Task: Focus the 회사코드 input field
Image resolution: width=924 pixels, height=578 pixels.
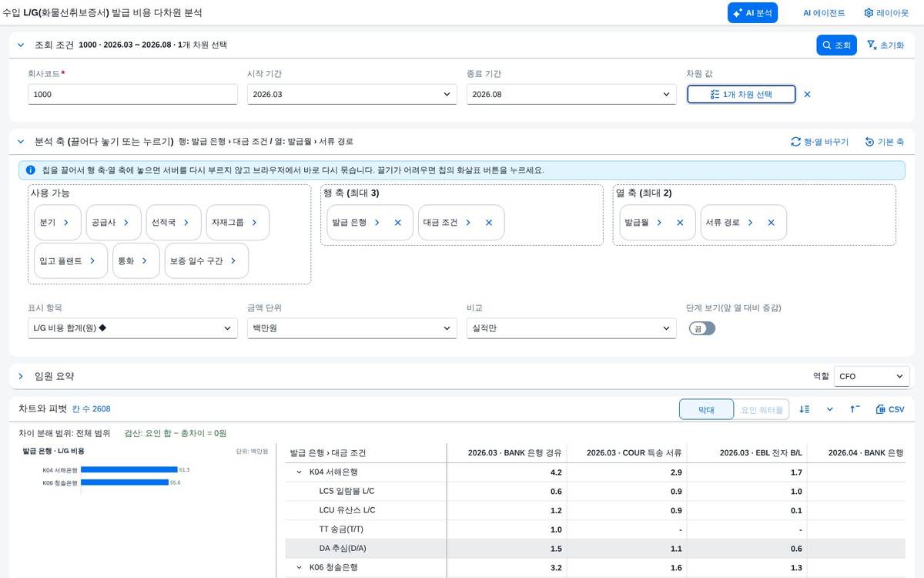Action: click(132, 94)
